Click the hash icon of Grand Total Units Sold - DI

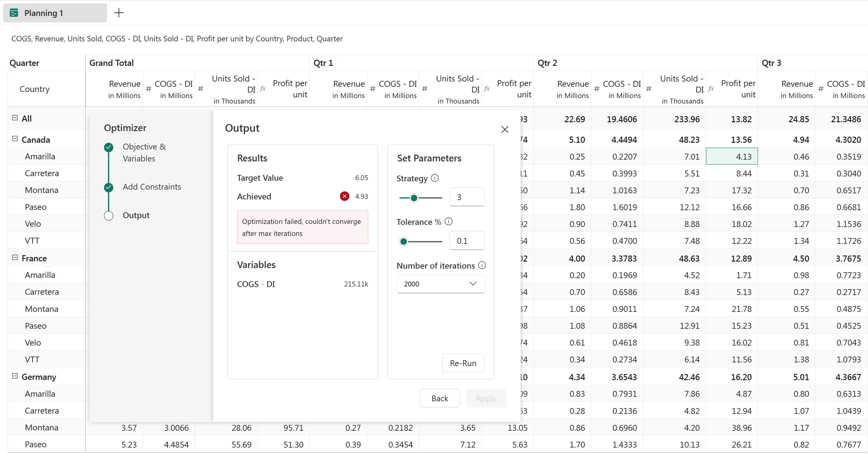(201, 89)
